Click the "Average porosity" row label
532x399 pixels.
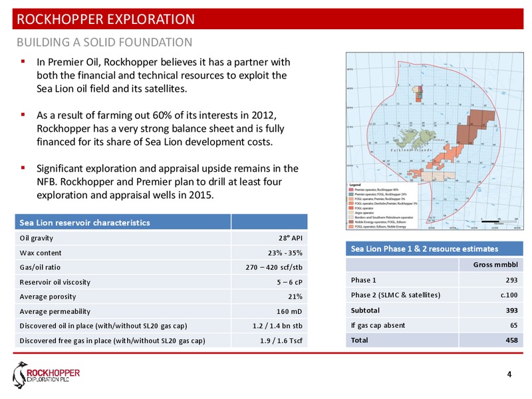[x=48, y=297]
